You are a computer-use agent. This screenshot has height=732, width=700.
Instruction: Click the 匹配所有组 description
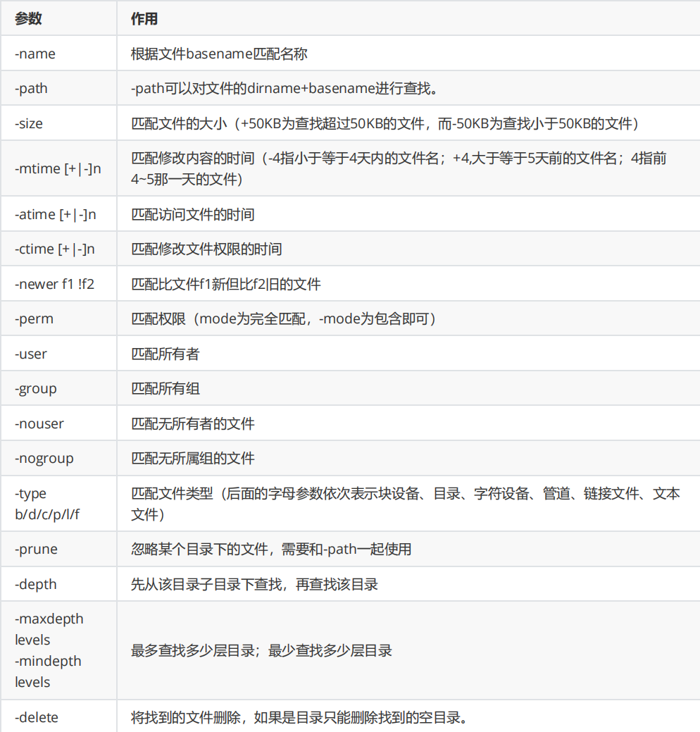tap(165, 388)
